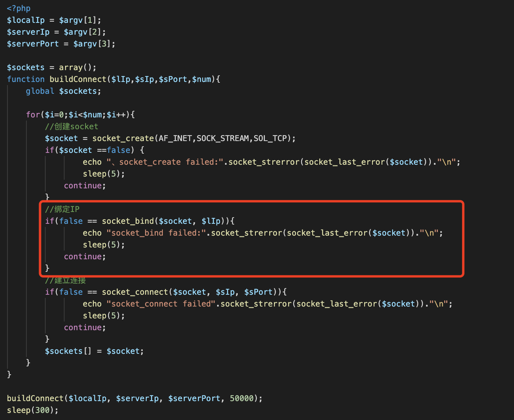Screen dimensions: 514x420
Task: Click "sleep(5);" below the socket_bind echo
Action: click(x=104, y=245)
